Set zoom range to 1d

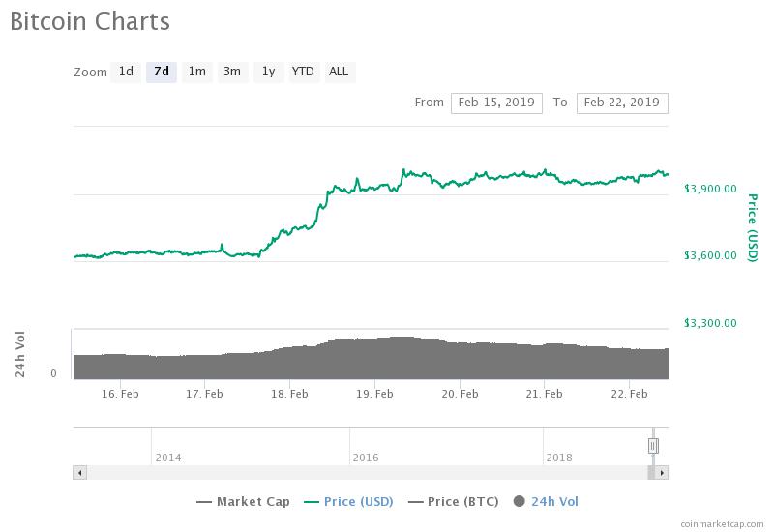pos(126,72)
